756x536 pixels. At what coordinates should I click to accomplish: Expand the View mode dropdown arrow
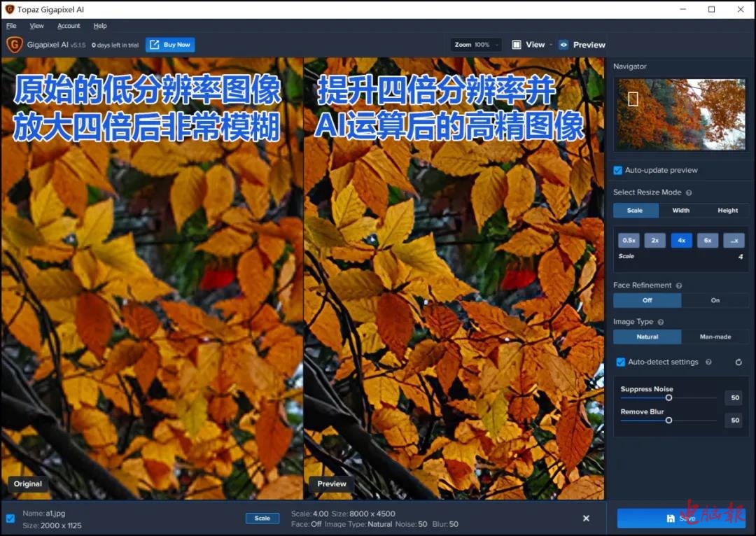(551, 45)
